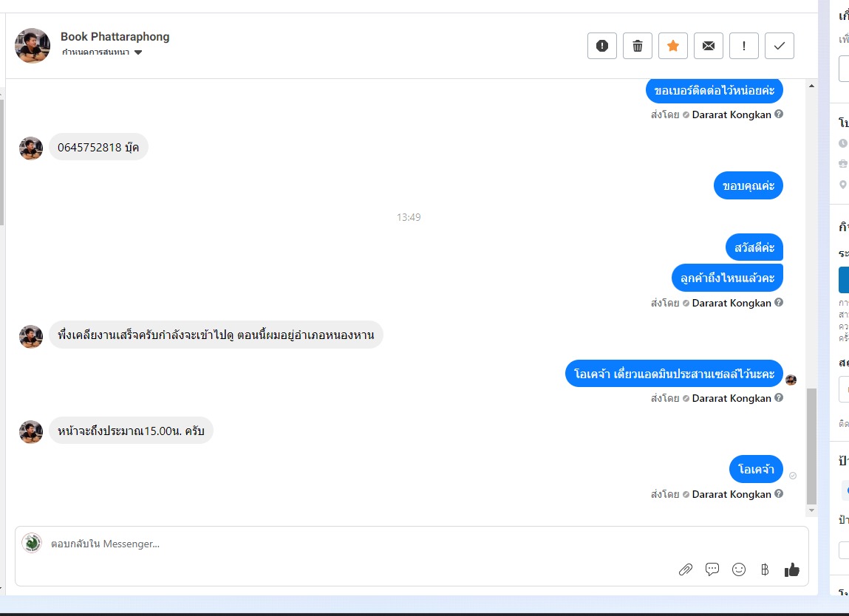The image size is (849, 616).
Task: Attach a file with the paperclip icon
Action: (686, 569)
